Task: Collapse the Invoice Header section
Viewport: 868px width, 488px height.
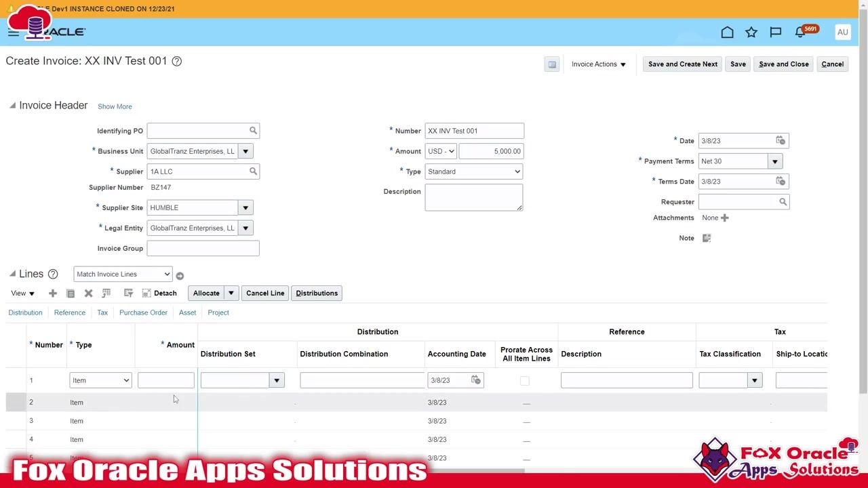Action: point(12,106)
